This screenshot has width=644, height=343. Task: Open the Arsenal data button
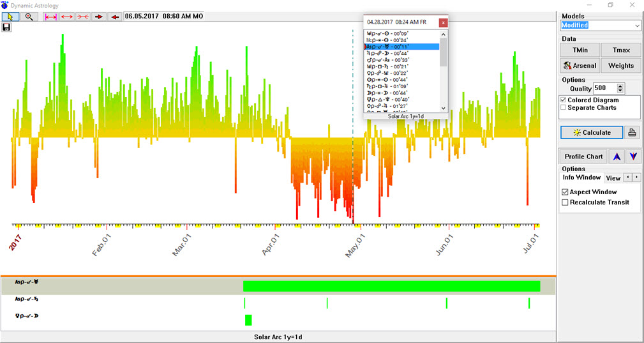(580, 65)
